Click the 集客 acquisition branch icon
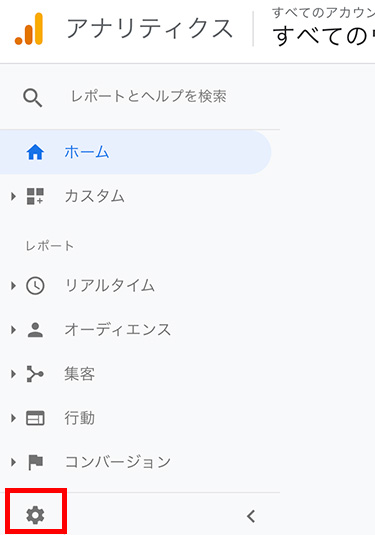The width and height of the screenshot is (375, 535). point(35,374)
